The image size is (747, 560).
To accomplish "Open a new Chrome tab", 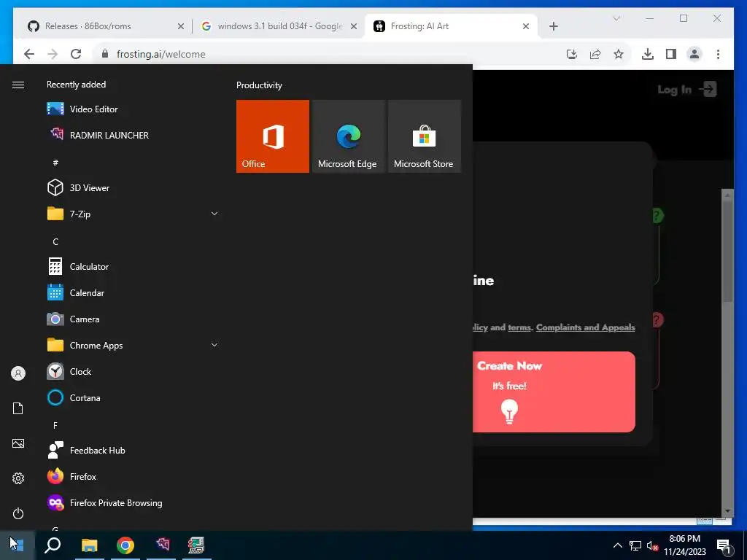I will pyautogui.click(x=553, y=27).
